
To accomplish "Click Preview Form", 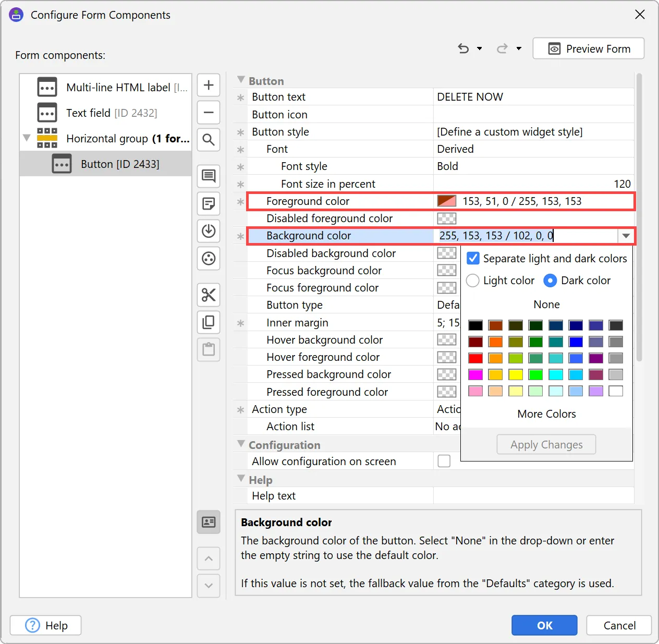I will pyautogui.click(x=588, y=48).
